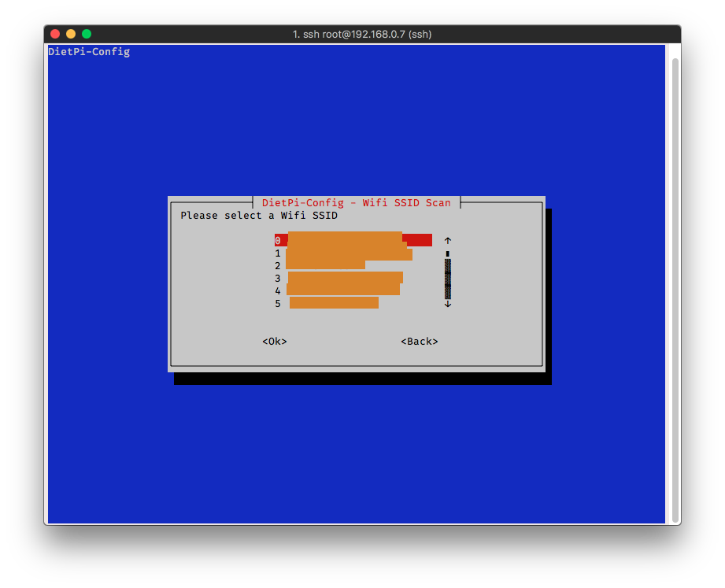This screenshot has width=725, height=588.
Task: Maximize the ssh terminal window
Action: (x=87, y=34)
